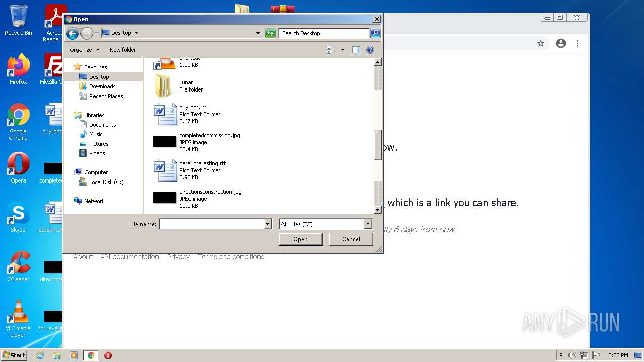644x362 pixels.
Task: Open recent locations dropdown arrow
Action: tap(96, 33)
